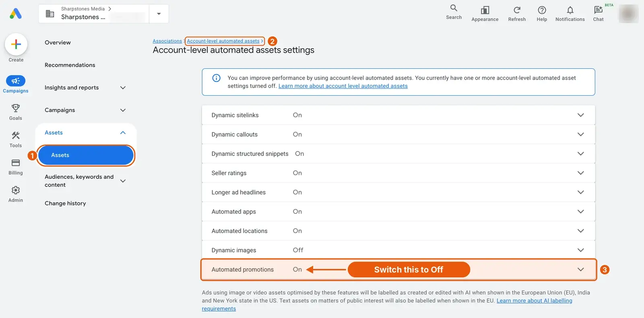Click the Associations breadcrumb link
The height and width of the screenshot is (318, 644).
167,41
